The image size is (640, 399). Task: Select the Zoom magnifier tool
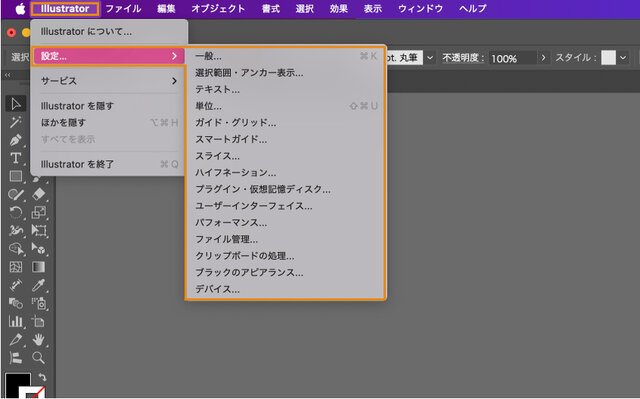39,358
